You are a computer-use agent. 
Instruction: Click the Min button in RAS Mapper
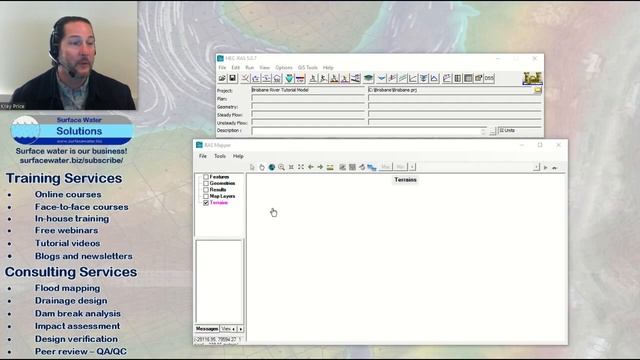400,167
